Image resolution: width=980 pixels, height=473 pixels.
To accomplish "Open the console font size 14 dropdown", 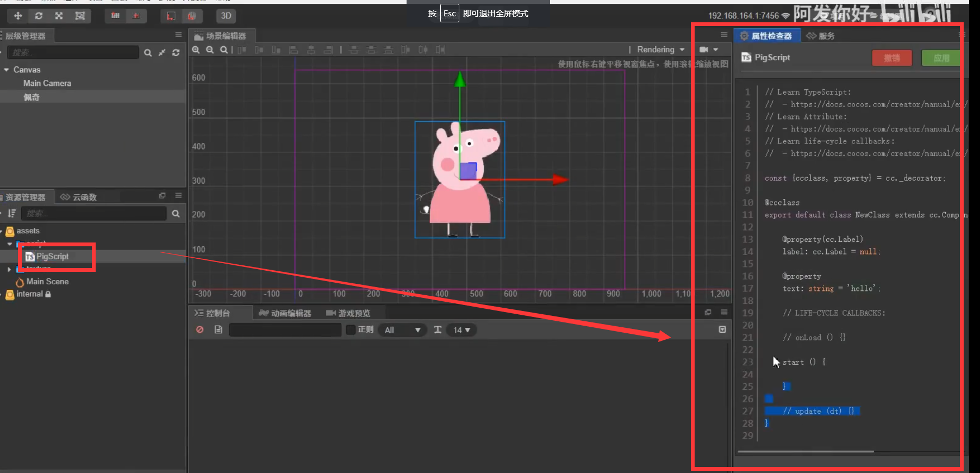I will 461,330.
